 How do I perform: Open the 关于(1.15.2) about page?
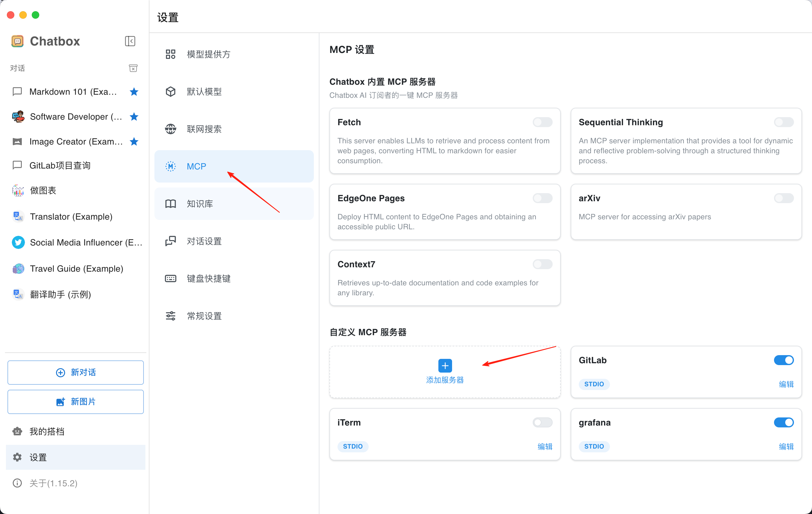76,483
